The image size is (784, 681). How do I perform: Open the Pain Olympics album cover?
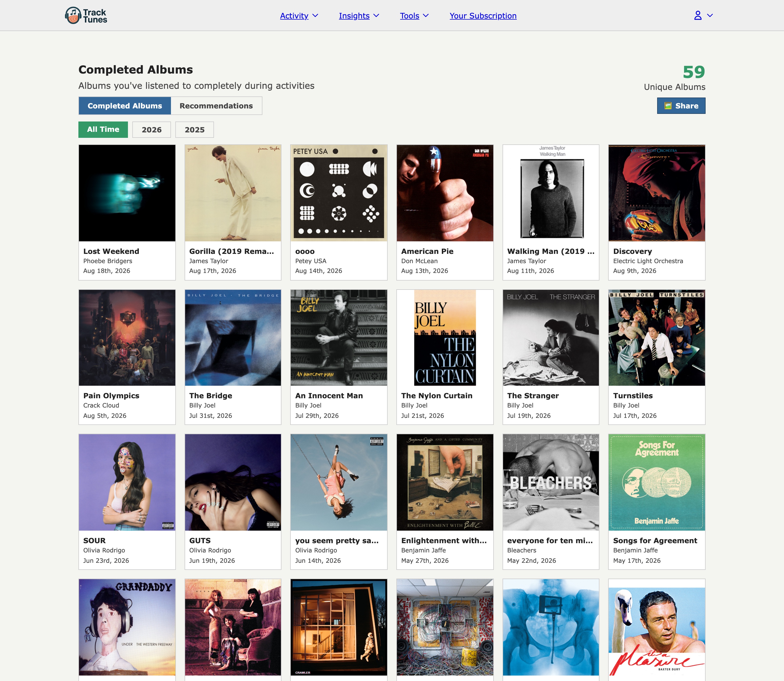click(127, 338)
